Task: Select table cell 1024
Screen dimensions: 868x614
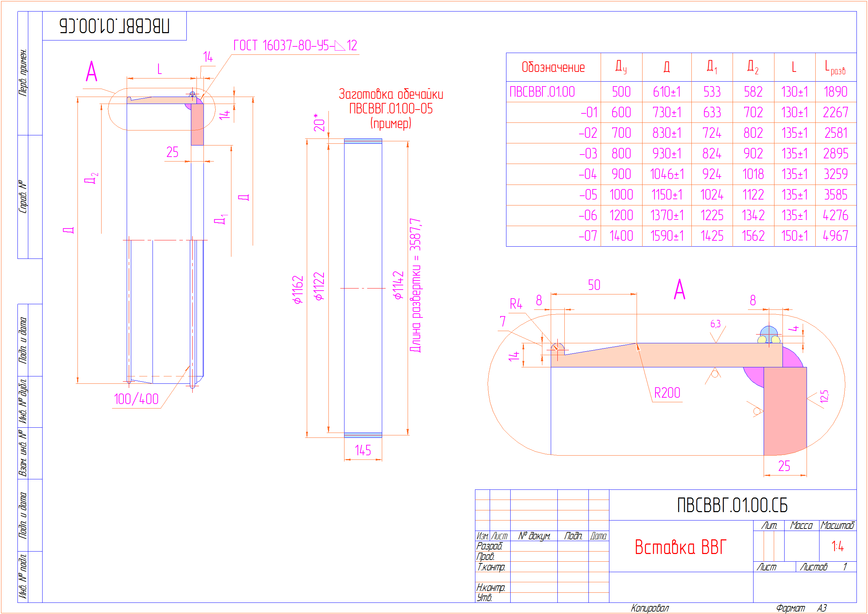Action: (712, 195)
